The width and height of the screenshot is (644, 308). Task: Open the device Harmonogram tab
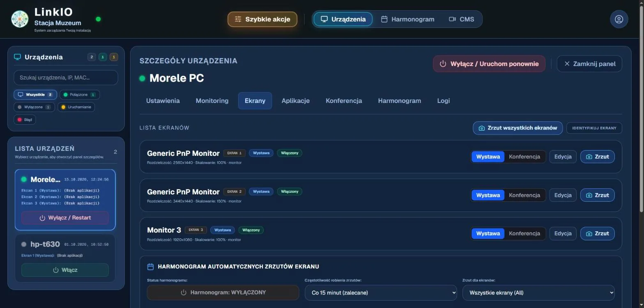400,101
